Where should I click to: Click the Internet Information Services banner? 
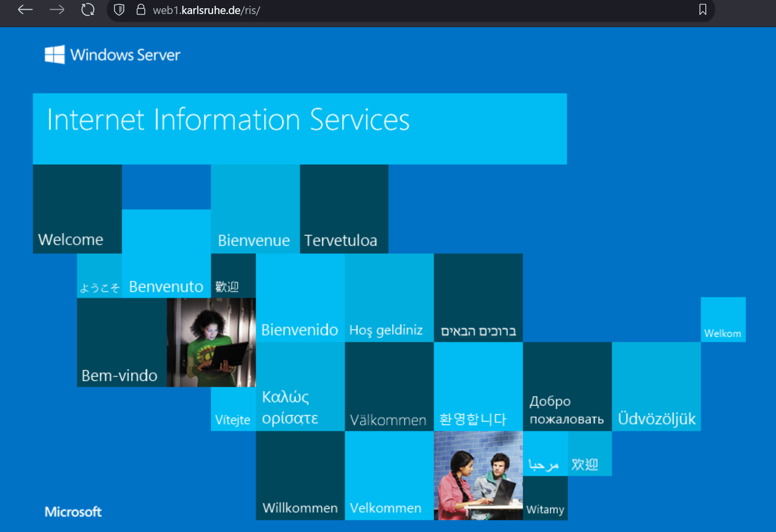point(299,128)
